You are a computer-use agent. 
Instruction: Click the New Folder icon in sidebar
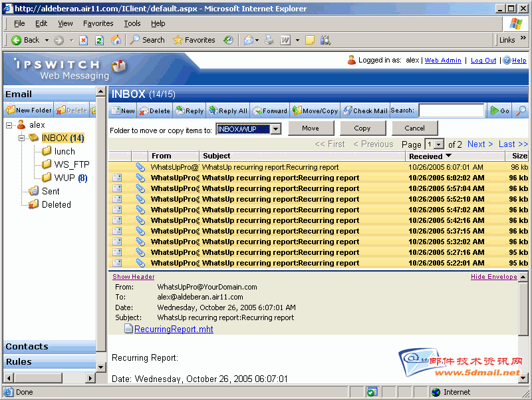(11, 110)
